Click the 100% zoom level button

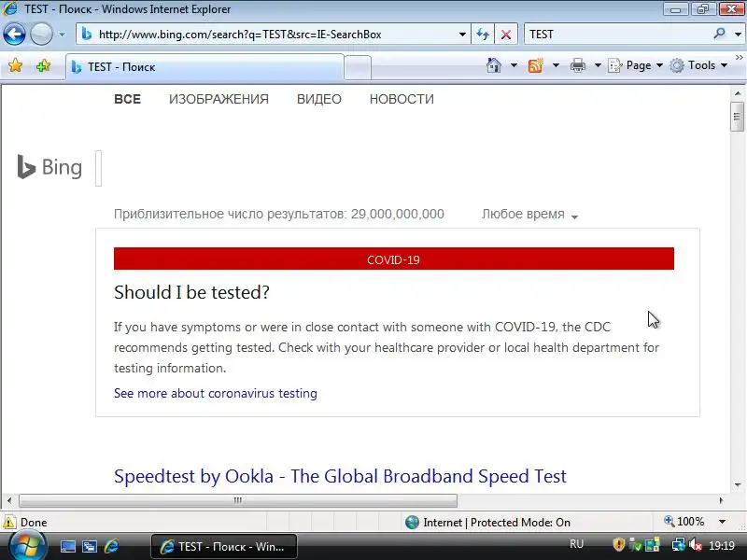684,522
